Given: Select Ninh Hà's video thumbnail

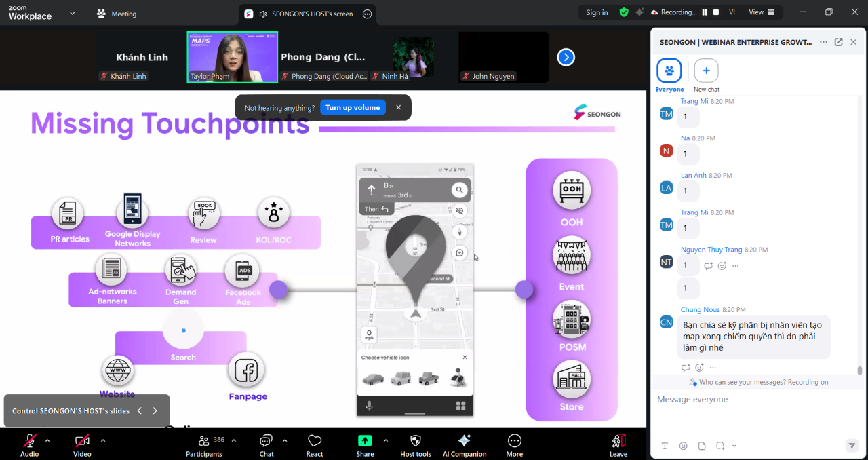Looking at the screenshot, I should pos(413,57).
